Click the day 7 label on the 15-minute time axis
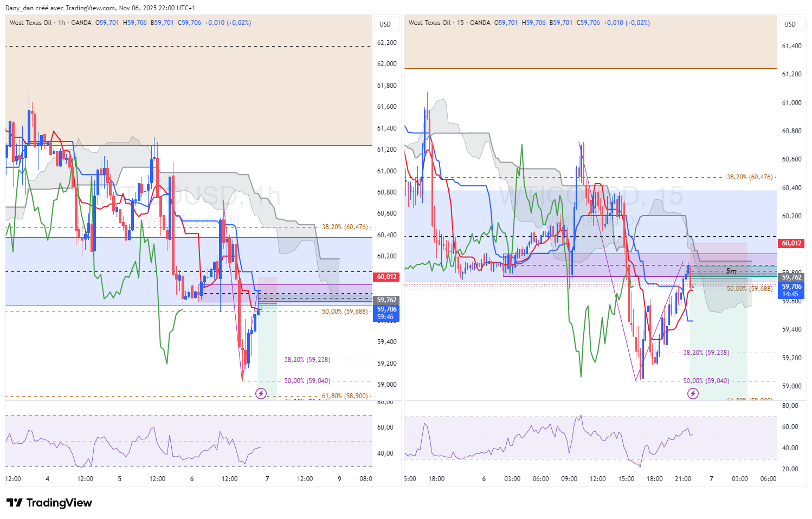Screen dimensions: 812x519 click(712, 479)
